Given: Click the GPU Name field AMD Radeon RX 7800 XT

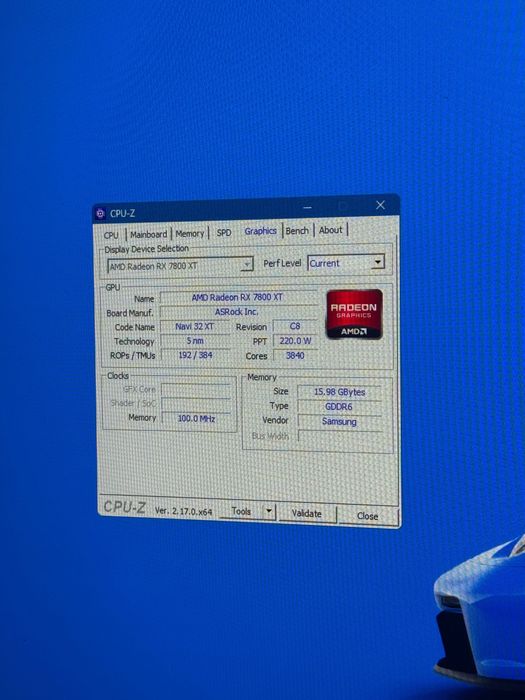Looking at the screenshot, I should point(238,297).
